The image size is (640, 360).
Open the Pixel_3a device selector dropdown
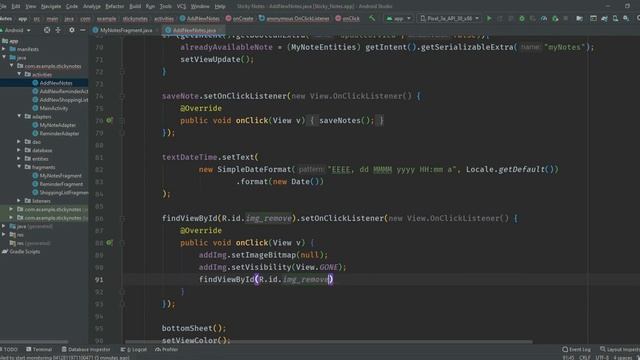(449, 18)
